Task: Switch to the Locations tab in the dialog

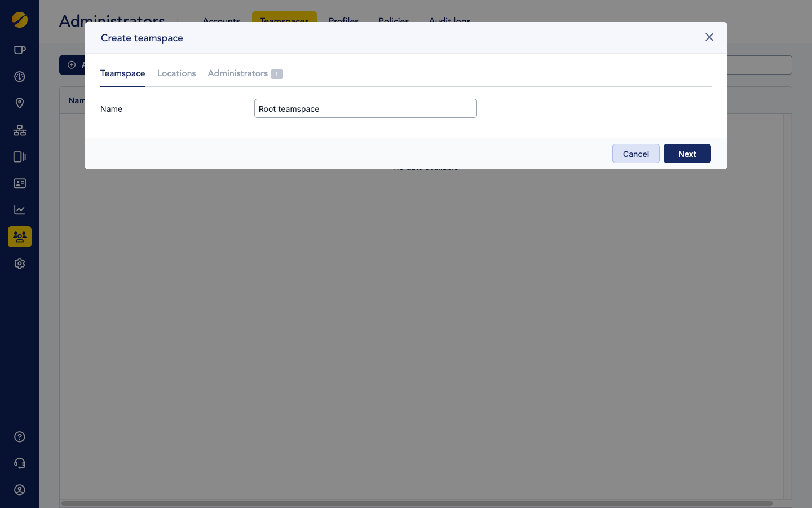Action: coord(176,73)
